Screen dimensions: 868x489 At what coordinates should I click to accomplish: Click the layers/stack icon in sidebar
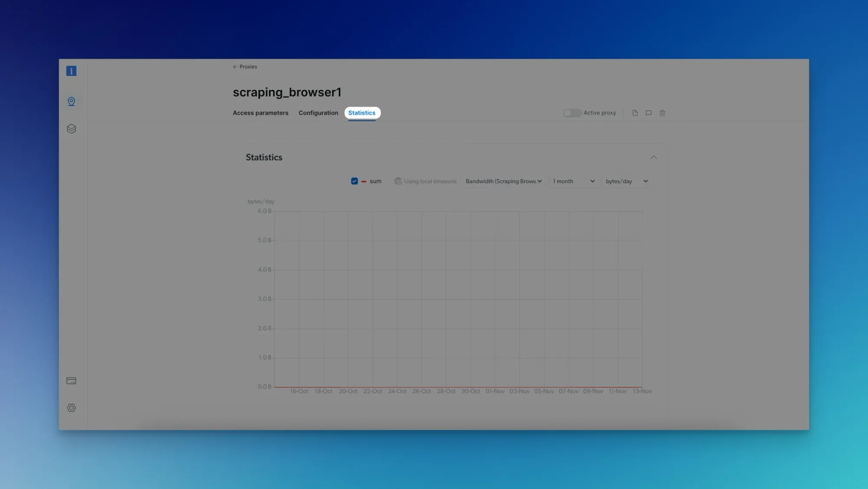click(x=71, y=128)
